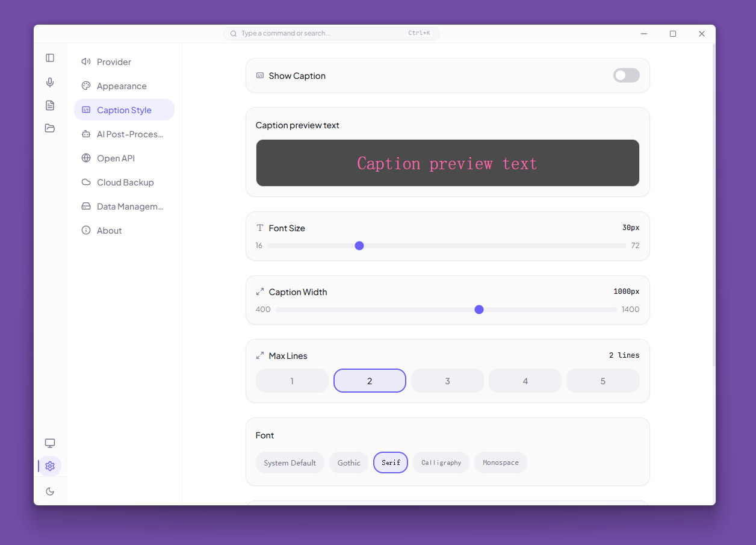Enable the Show Caption switch
Screen dimensions: 756x545
(626, 75)
